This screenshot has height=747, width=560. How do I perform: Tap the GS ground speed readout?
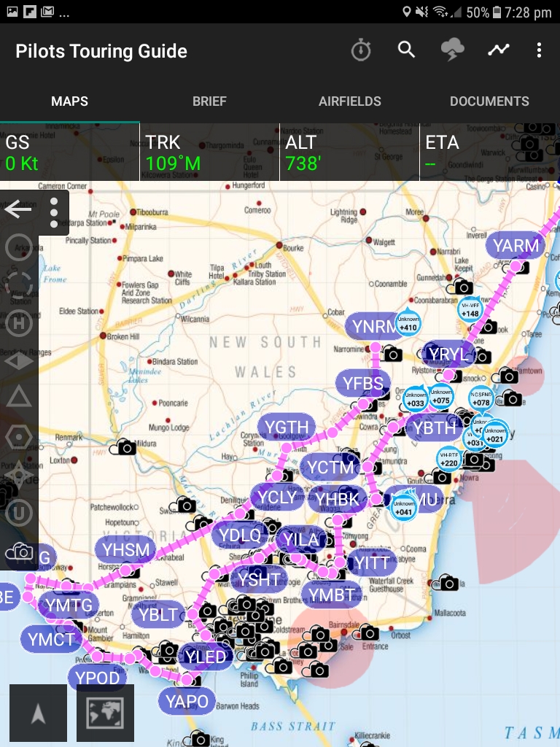[69, 152]
